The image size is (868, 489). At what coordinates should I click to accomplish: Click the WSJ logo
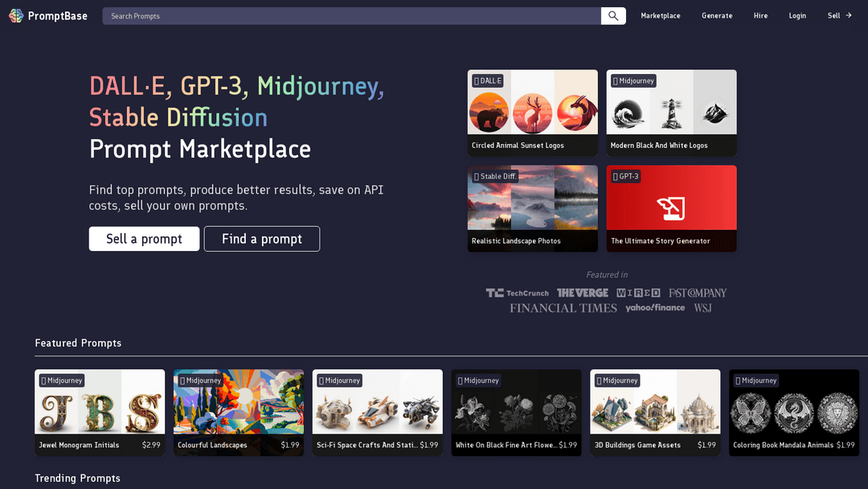702,308
